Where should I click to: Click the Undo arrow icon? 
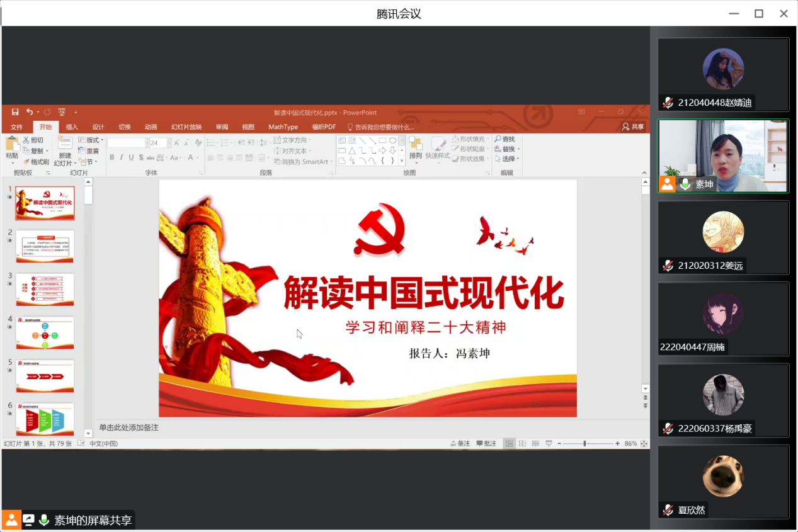tap(29, 112)
